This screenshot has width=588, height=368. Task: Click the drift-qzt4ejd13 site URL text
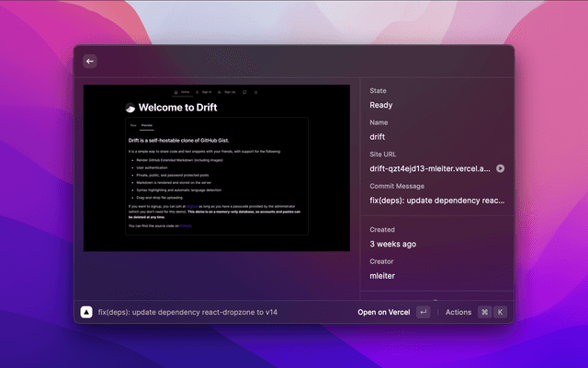tap(430, 168)
